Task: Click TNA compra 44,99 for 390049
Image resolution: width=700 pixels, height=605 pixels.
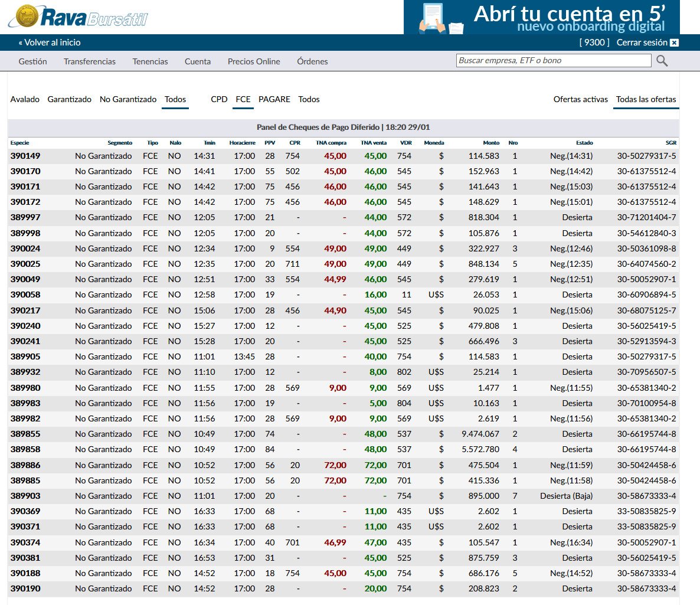Action: click(x=335, y=280)
